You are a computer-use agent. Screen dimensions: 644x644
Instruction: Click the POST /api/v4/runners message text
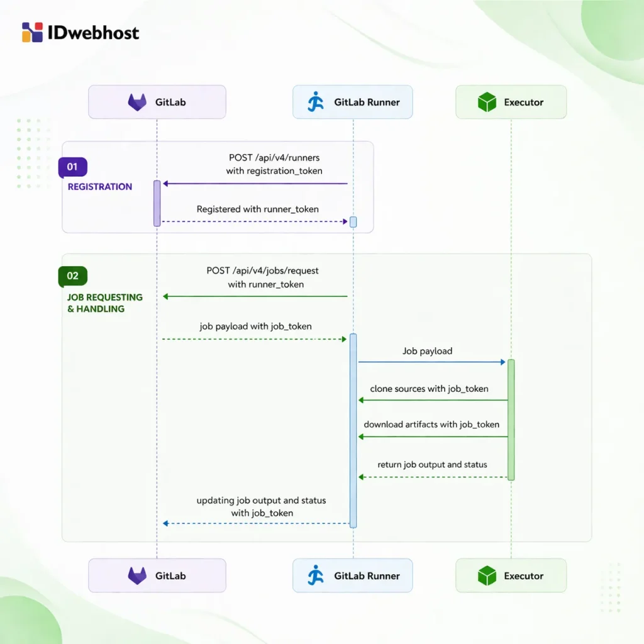click(274, 164)
